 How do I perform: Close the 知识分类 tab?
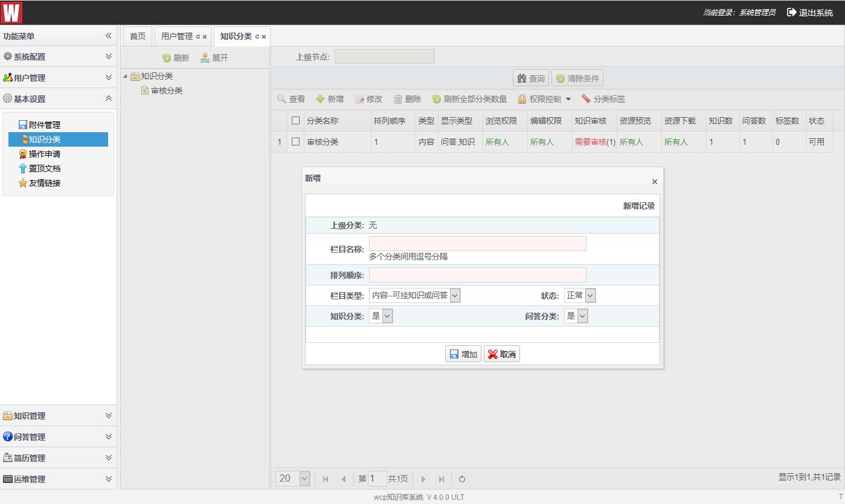pos(264,37)
